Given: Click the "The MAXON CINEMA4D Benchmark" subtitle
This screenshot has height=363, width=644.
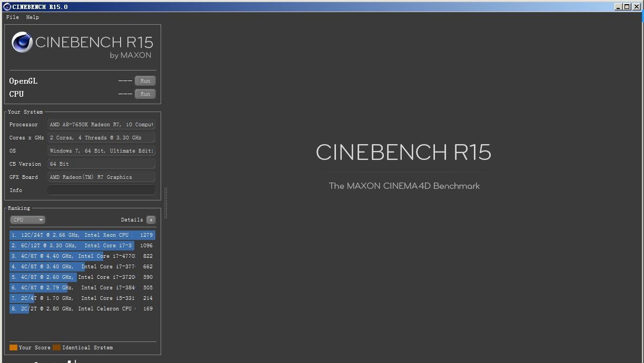Looking at the screenshot, I should coord(404,186).
